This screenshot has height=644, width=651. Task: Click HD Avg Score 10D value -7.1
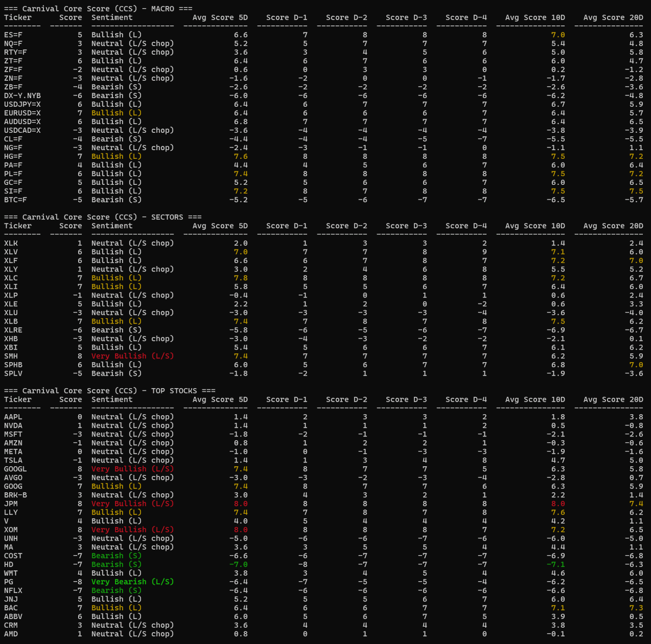coord(556,564)
